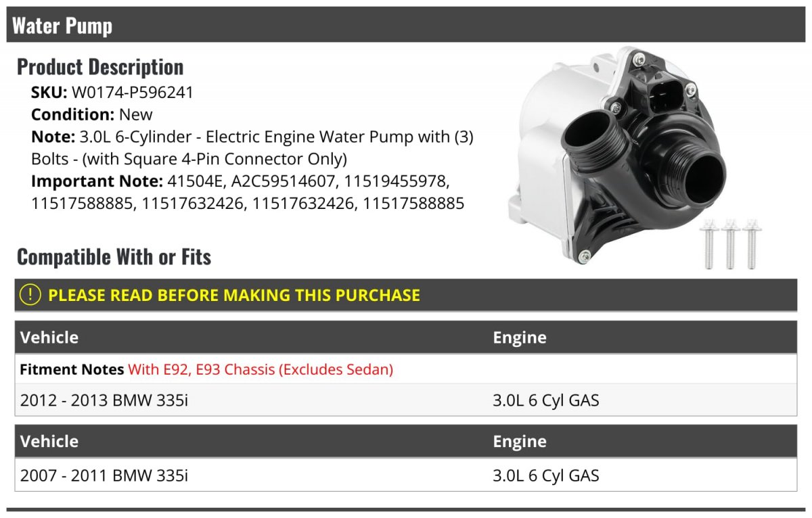Select the Compatible With or Fits heading
812x518 pixels.
coord(114,256)
